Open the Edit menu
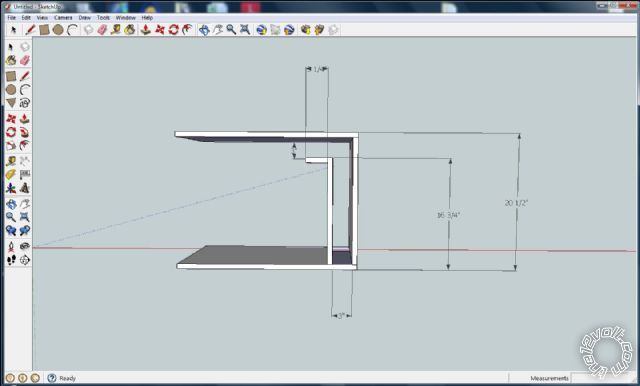This screenshot has height=386, width=640. [26, 18]
